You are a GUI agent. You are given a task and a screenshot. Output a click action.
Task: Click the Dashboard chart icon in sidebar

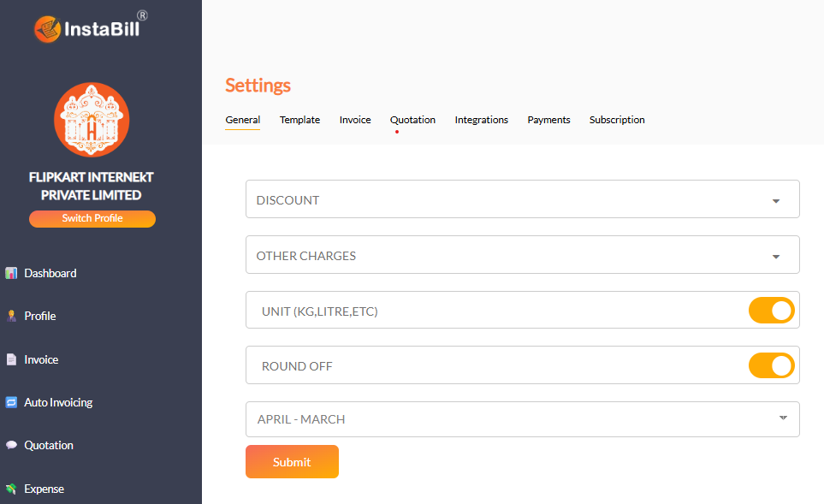(x=11, y=274)
